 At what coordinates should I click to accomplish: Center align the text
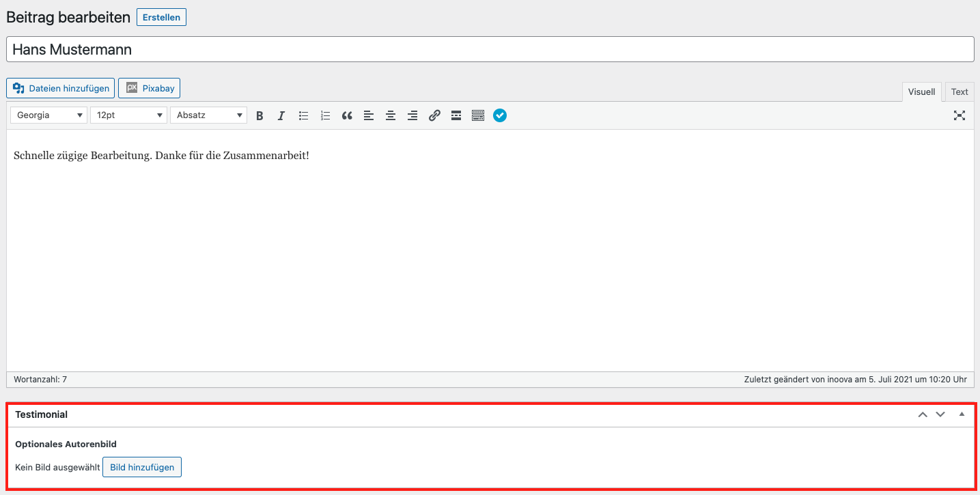[391, 116]
